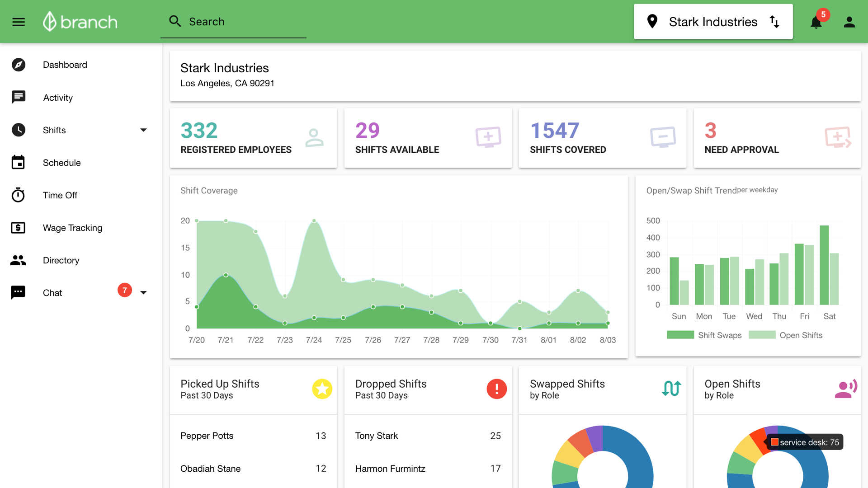Open the Stark Industries location switcher
This screenshot has width=868, height=488.
[713, 22]
